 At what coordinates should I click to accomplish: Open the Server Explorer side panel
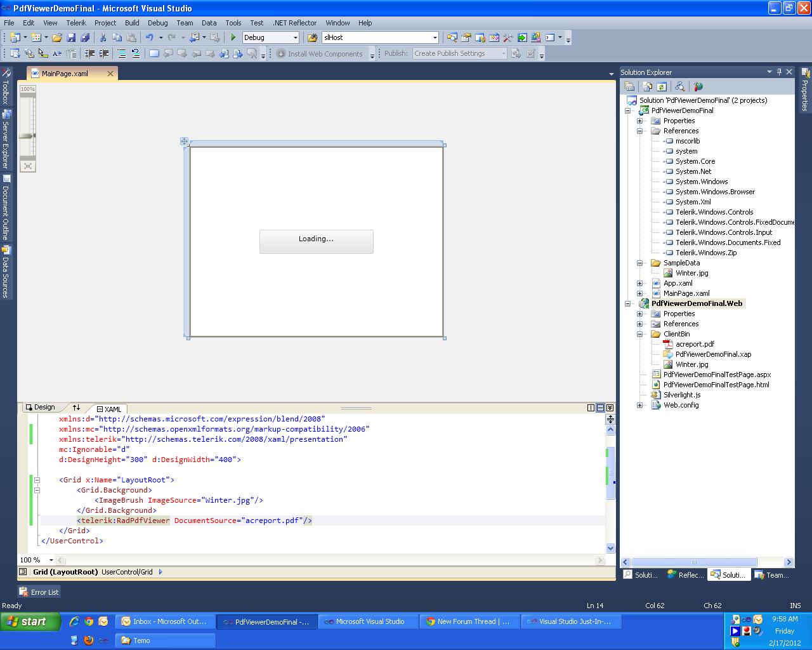click(x=6, y=140)
